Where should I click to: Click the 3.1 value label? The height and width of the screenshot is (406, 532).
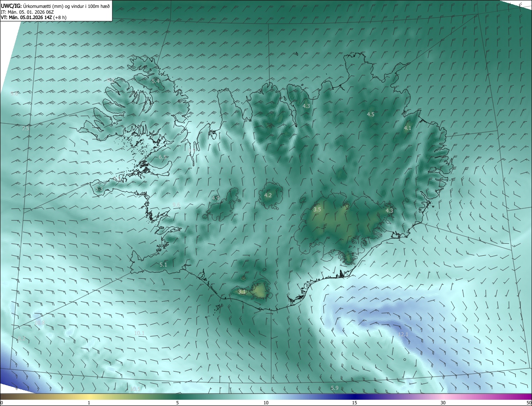click(242, 292)
